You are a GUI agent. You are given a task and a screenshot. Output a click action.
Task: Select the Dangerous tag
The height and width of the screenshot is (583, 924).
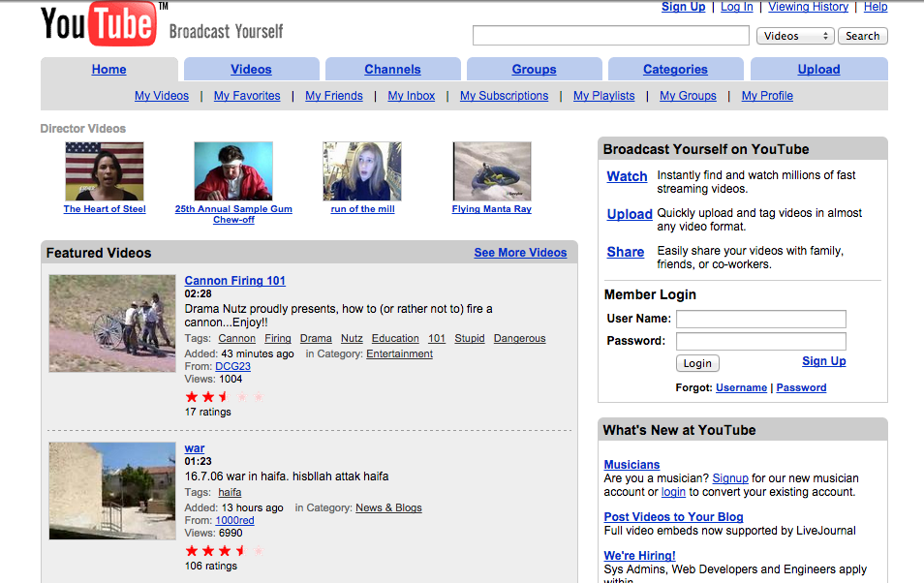(x=519, y=338)
